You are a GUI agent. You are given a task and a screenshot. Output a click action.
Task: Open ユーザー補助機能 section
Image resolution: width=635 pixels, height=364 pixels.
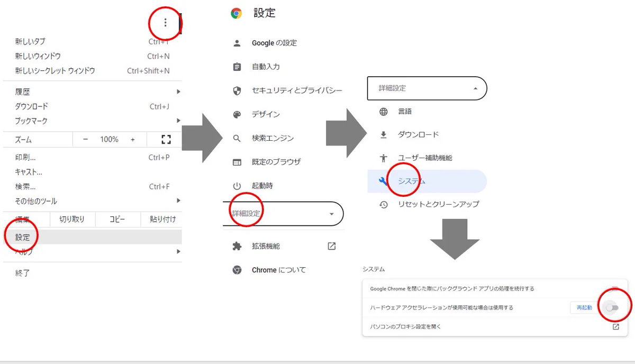(x=425, y=158)
